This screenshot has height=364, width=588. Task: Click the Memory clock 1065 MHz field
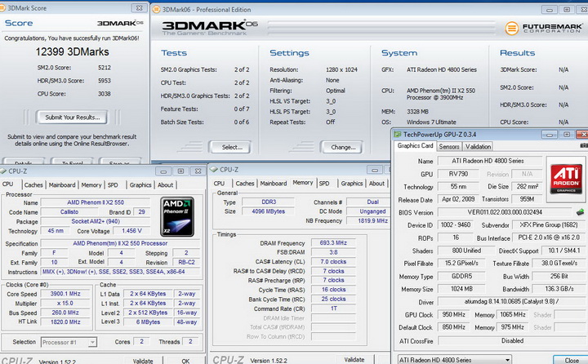coord(512,314)
